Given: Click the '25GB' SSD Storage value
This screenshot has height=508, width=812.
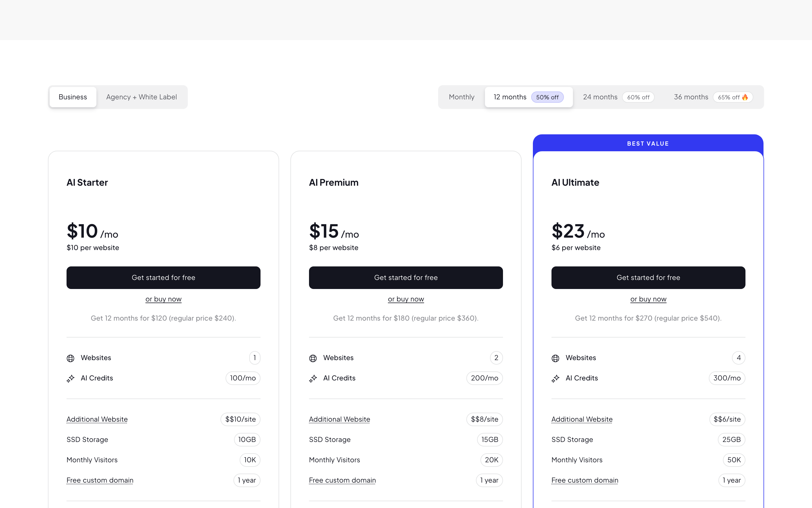Looking at the screenshot, I should 731,440.
